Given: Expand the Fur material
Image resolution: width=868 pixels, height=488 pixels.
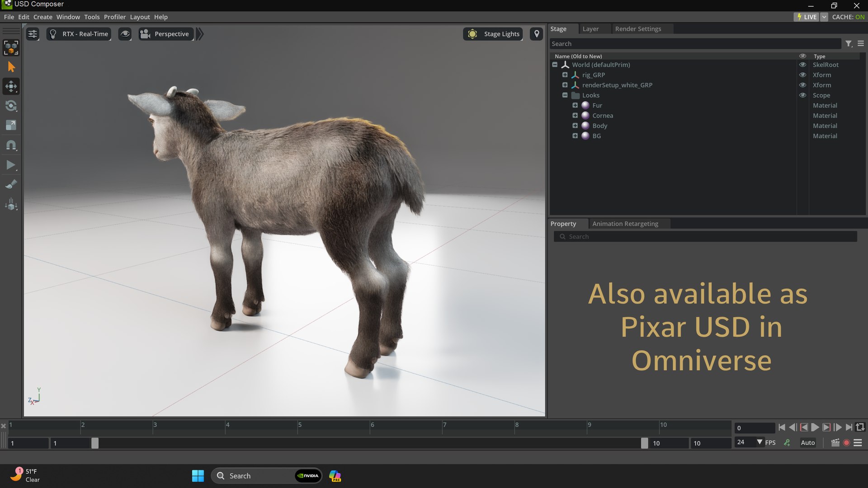Looking at the screenshot, I should [x=575, y=105].
